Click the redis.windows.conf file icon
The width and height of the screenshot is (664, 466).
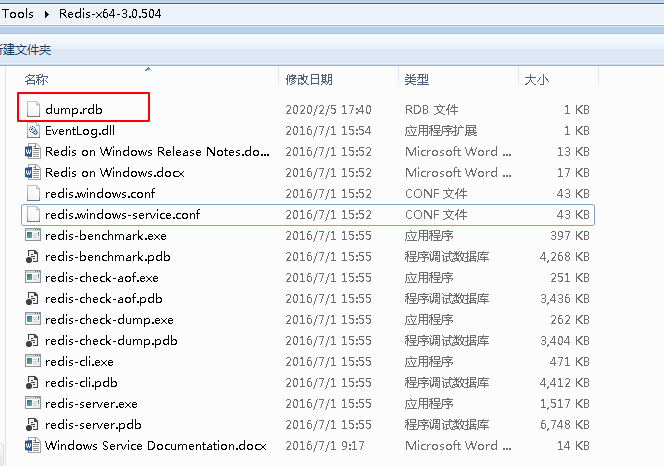tap(33, 193)
